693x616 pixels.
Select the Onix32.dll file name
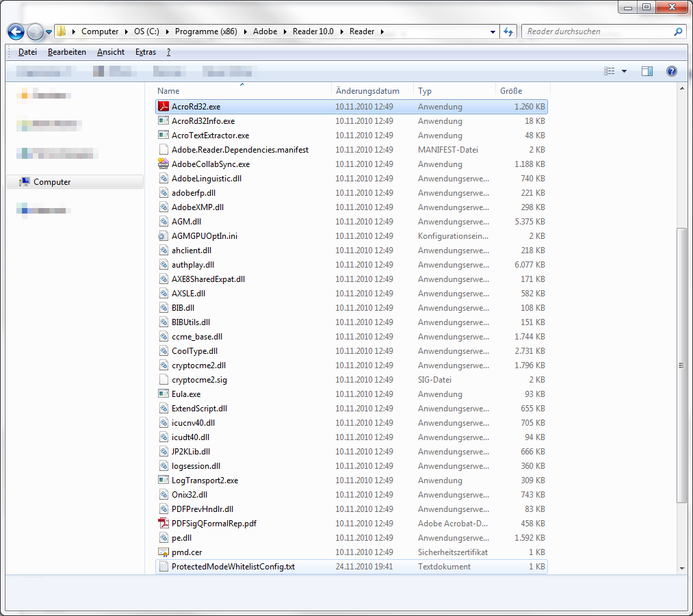coord(189,494)
